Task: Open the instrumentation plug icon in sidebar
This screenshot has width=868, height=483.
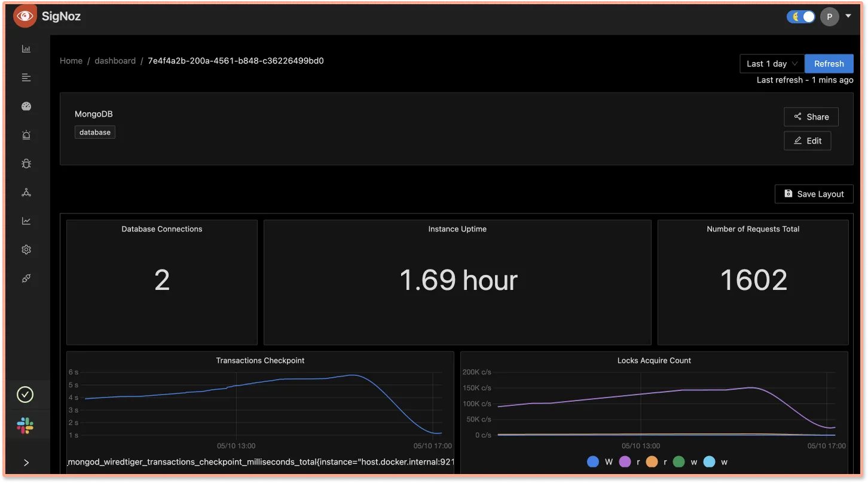Action: [x=26, y=279]
